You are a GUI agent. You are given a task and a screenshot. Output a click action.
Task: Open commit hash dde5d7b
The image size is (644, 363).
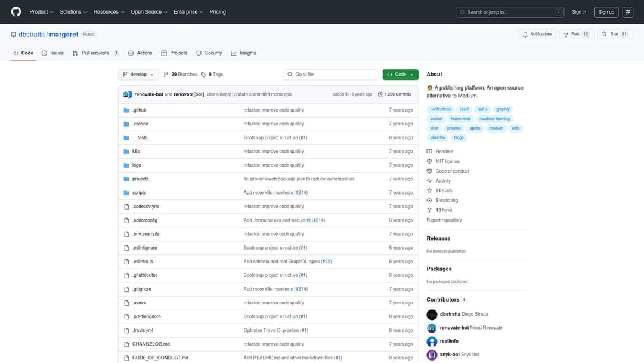click(340, 94)
